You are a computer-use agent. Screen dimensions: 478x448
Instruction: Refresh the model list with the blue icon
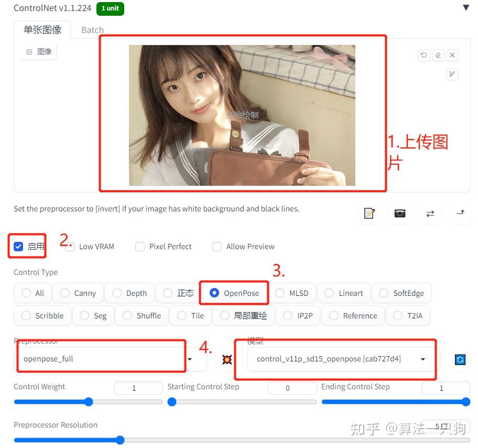pyautogui.click(x=460, y=359)
